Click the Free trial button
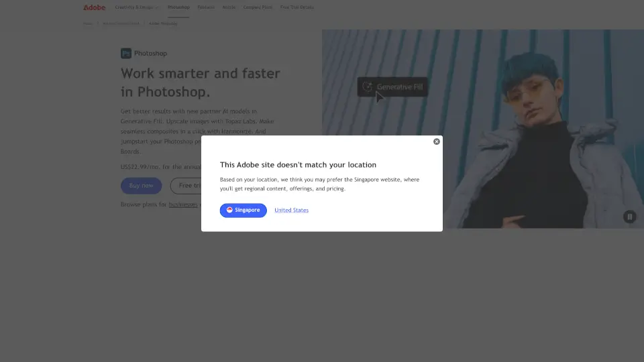 (x=186, y=186)
